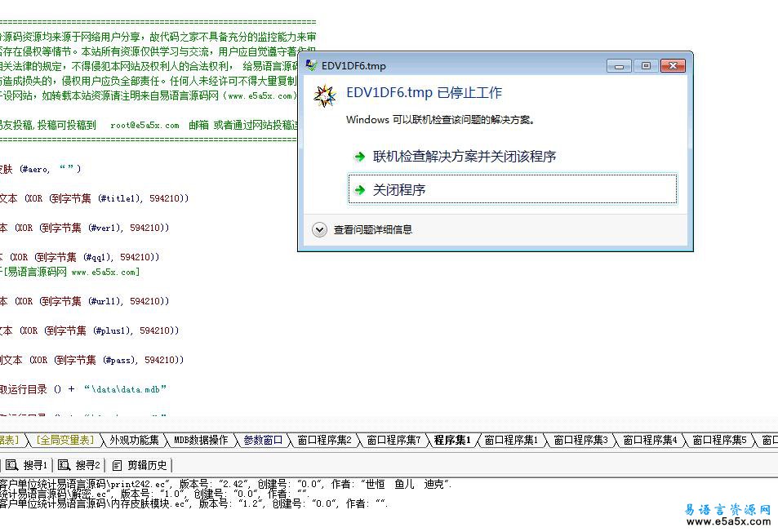Click the #pass code line

(91, 360)
